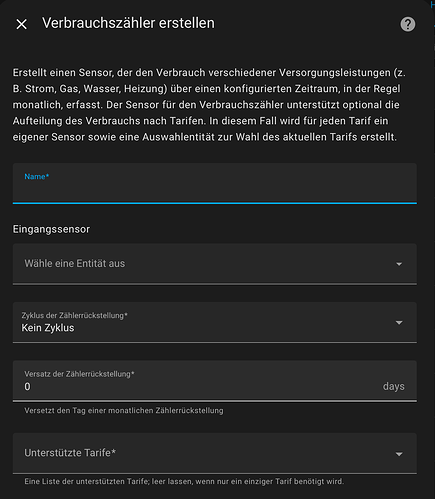
Task: Click the arrow in the Unterstützte Tarife field
Action: point(399,454)
